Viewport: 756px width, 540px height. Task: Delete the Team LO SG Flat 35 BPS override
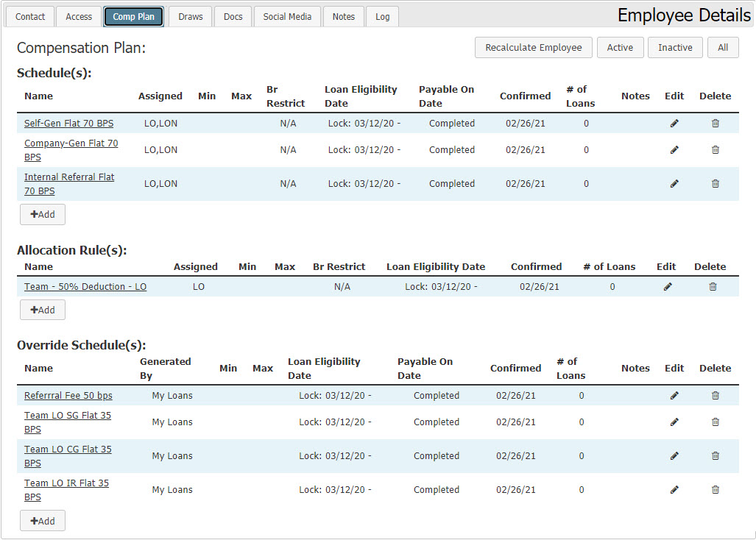point(715,422)
